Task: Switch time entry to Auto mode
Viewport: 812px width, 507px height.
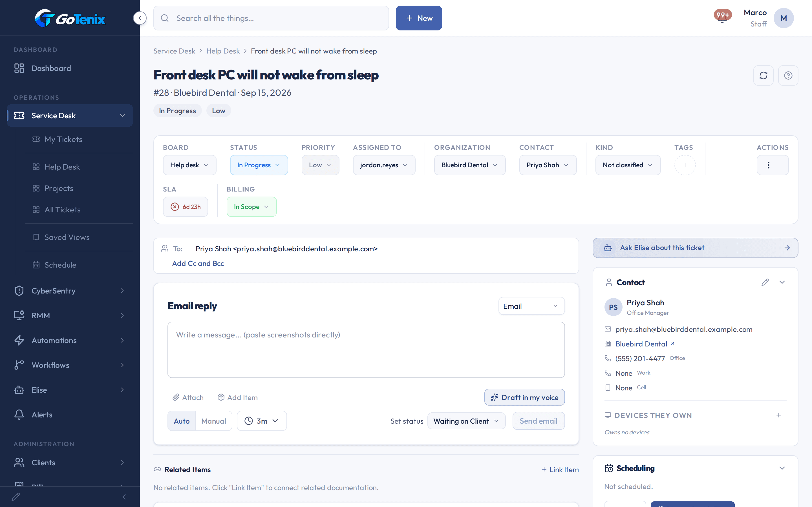Action: pos(182,421)
